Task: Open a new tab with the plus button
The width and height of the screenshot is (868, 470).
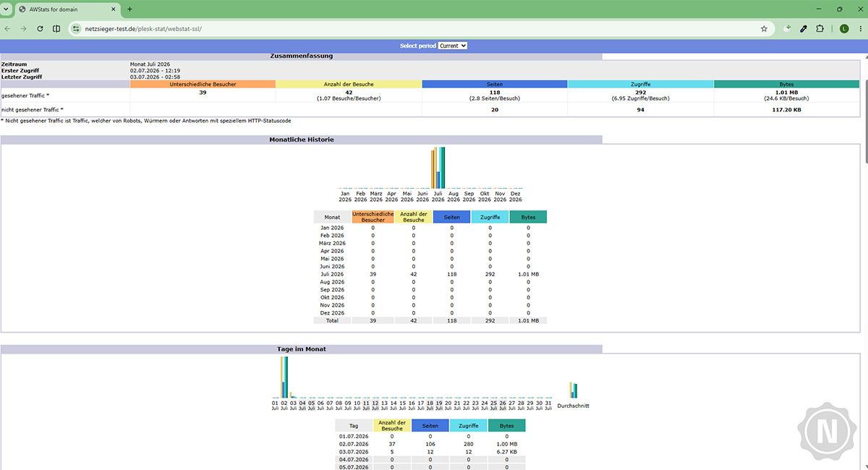Action: point(129,9)
